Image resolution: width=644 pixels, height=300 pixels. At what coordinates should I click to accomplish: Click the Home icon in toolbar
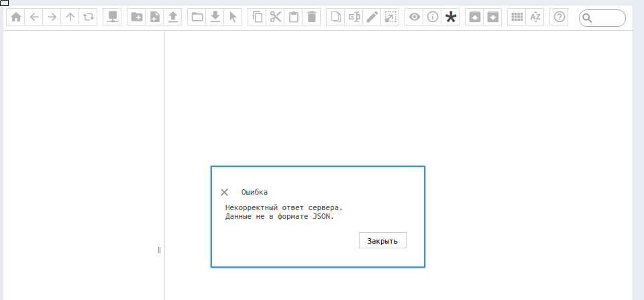(16, 17)
